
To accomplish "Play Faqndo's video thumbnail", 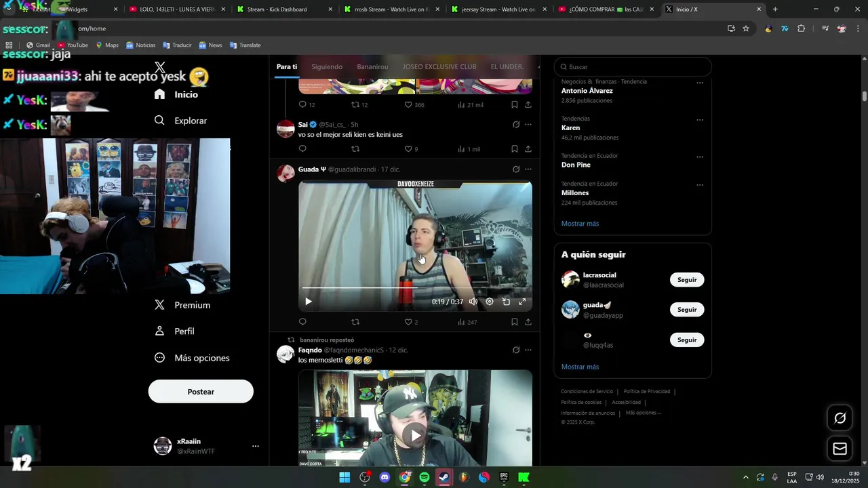I will (415, 434).
